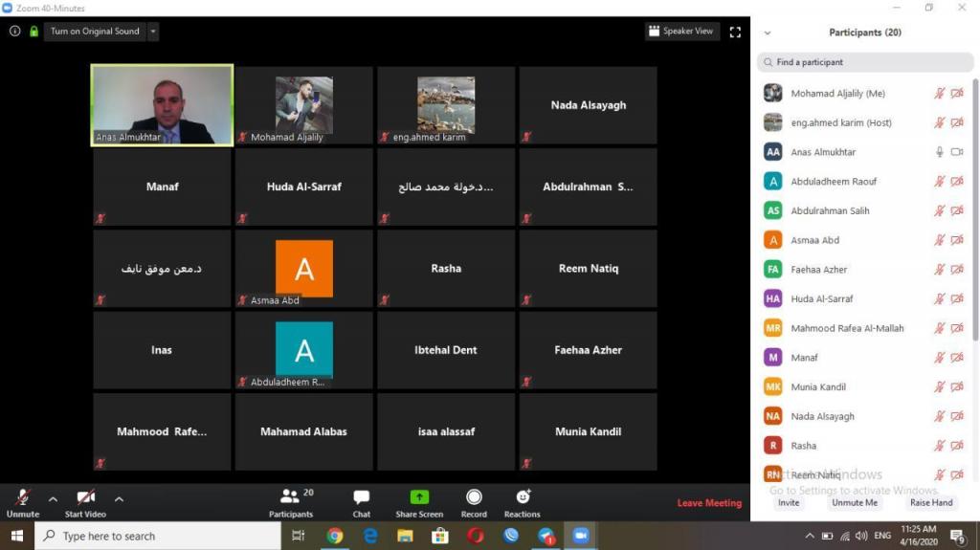Screen dimensions: 980x550
Task: Click the green encryption lock icon
Action: coord(33,32)
